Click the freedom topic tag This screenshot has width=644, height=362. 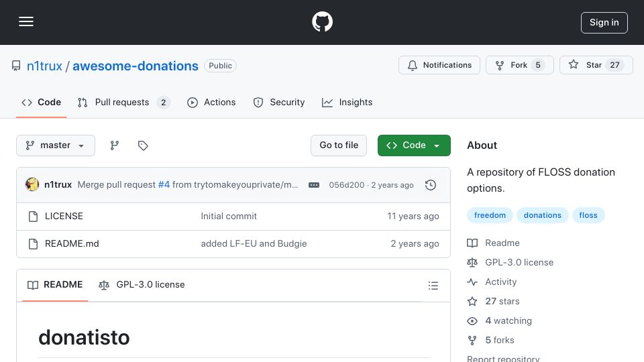click(490, 215)
